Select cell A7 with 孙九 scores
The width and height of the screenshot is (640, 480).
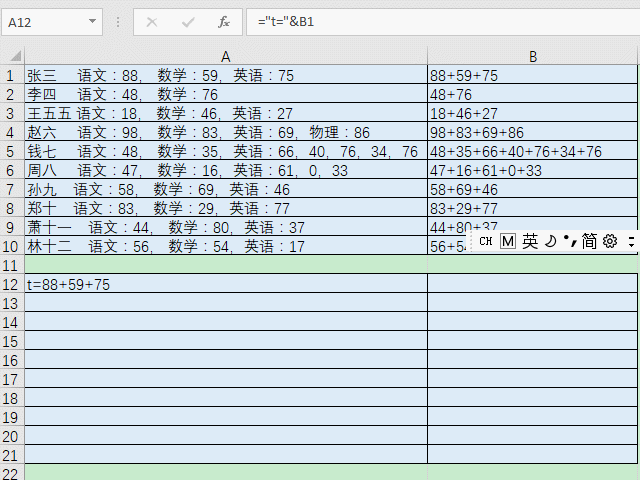coord(226,190)
